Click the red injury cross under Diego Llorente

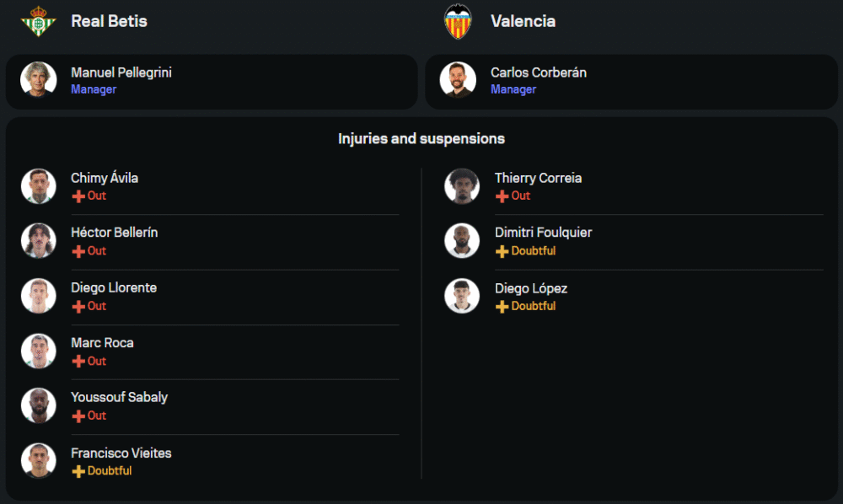[x=78, y=306]
